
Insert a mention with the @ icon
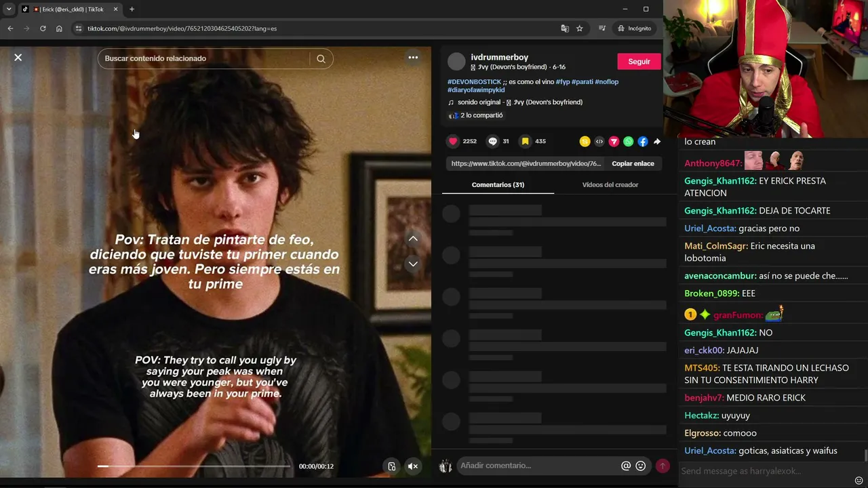click(x=626, y=466)
